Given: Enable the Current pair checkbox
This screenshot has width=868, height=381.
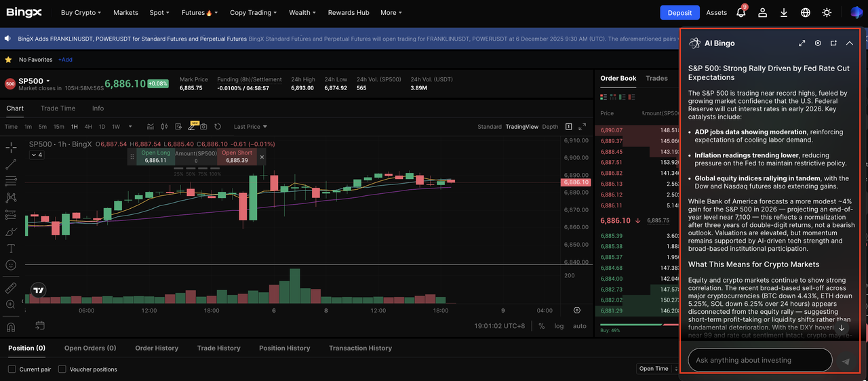Looking at the screenshot, I should (x=12, y=369).
